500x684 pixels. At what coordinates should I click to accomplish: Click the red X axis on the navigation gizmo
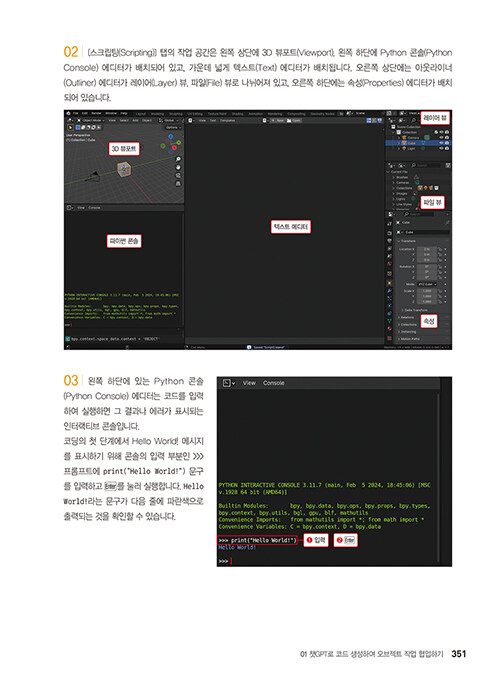coord(174,148)
